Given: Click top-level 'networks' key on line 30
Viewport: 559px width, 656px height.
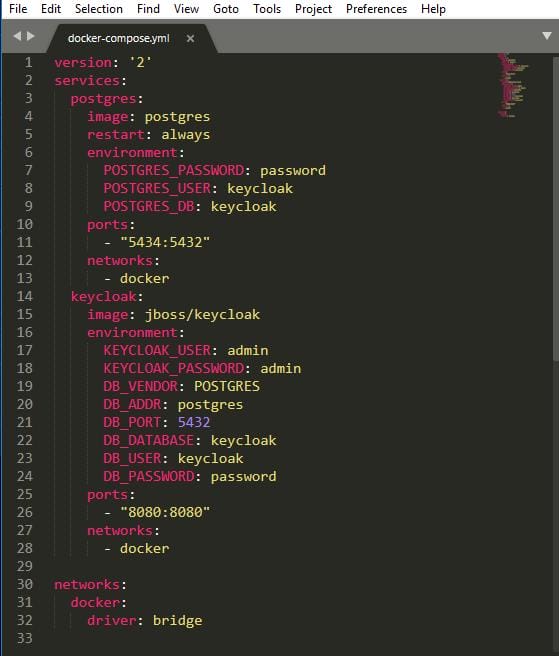Looking at the screenshot, I should coord(87,584).
